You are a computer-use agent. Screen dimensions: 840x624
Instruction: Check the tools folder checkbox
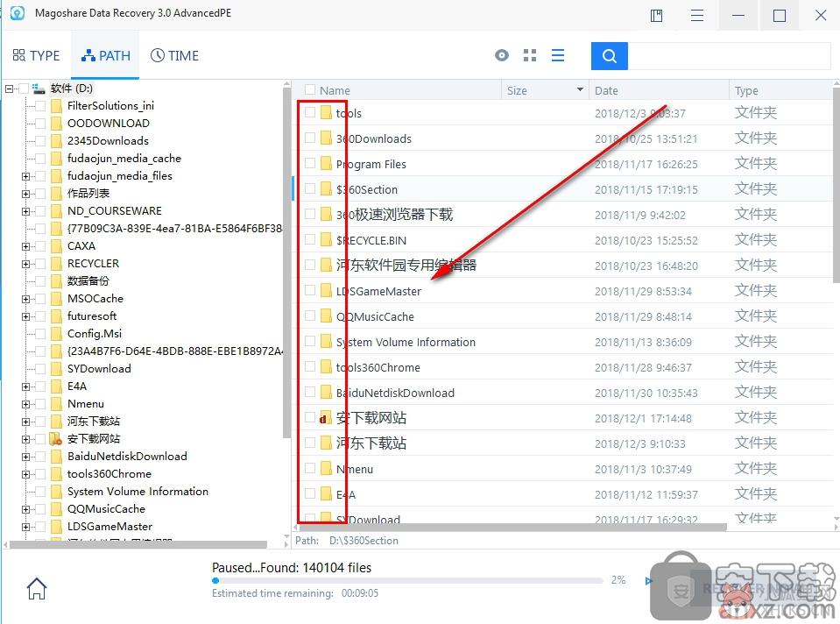pyautogui.click(x=310, y=112)
